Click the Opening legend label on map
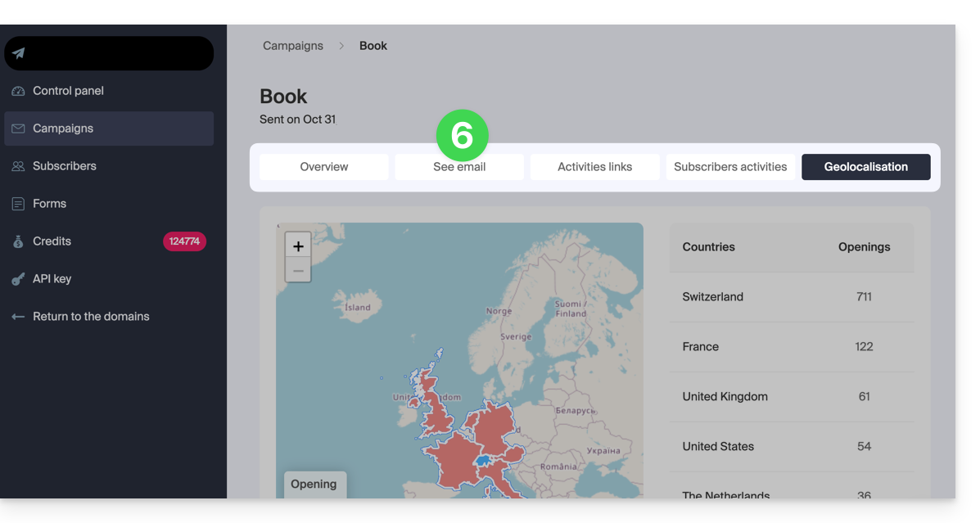The height and width of the screenshot is (523, 980). coord(314,484)
